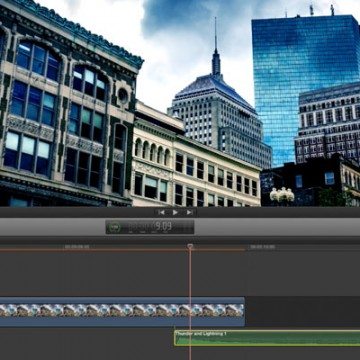Jump to the previous edit point
Screen dimensions: 360x360
coord(161,212)
